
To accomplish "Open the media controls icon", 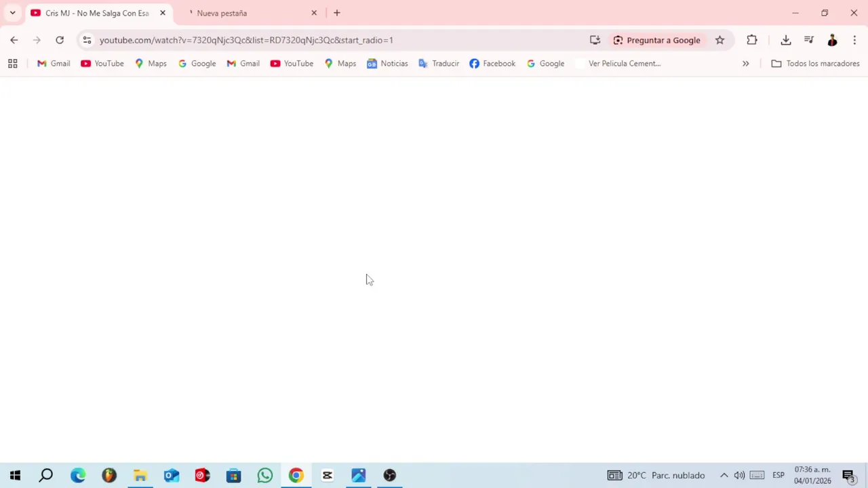I will tap(809, 40).
